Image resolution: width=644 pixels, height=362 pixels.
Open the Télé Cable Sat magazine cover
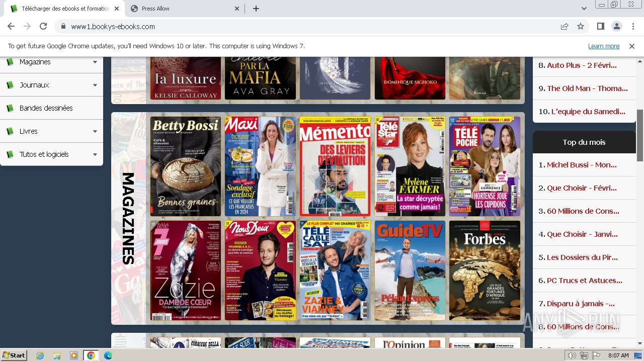tap(335, 270)
